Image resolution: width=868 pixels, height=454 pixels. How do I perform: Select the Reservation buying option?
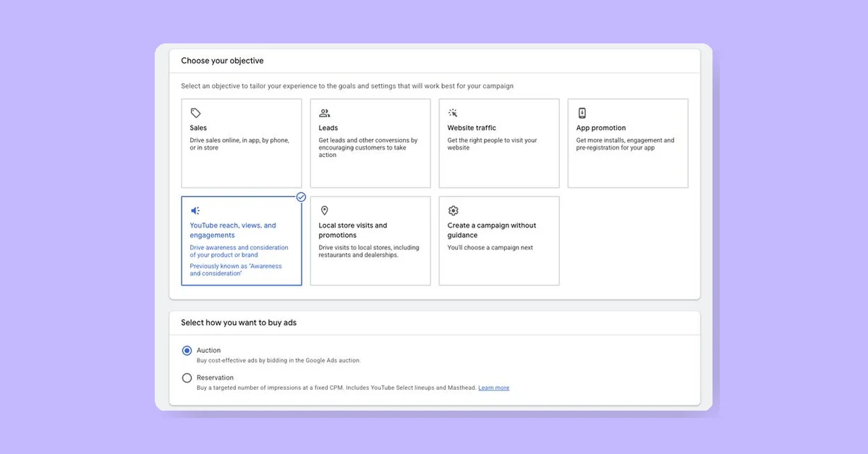tap(187, 377)
